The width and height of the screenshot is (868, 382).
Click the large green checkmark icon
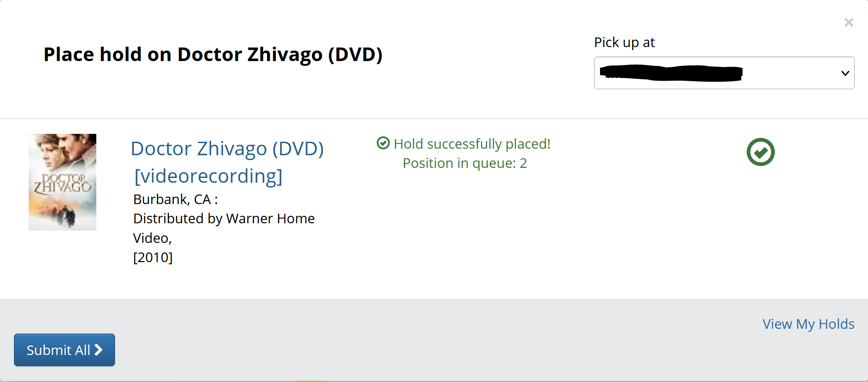coord(760,152)
